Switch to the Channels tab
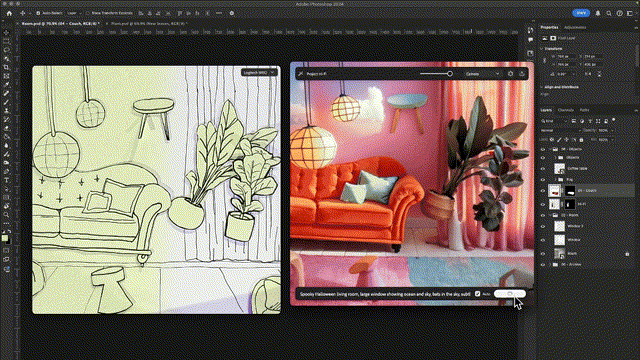The image size is (640, 360). pos(566,110)
